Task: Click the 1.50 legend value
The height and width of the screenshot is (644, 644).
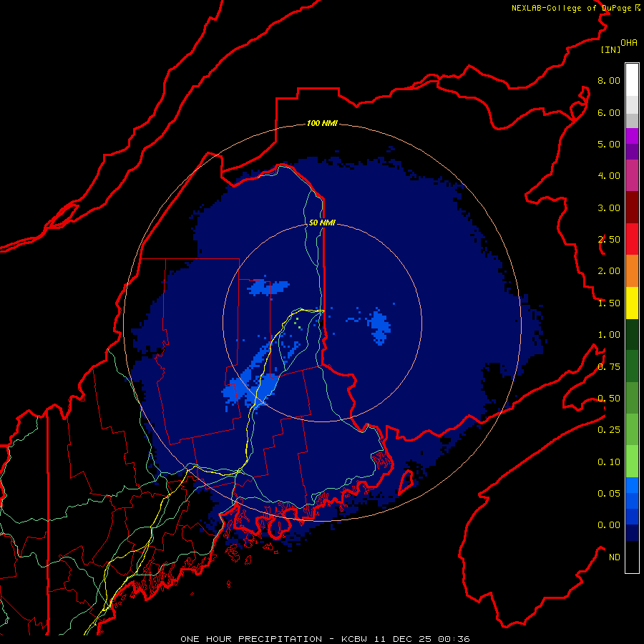Action: tap(609, 303)
